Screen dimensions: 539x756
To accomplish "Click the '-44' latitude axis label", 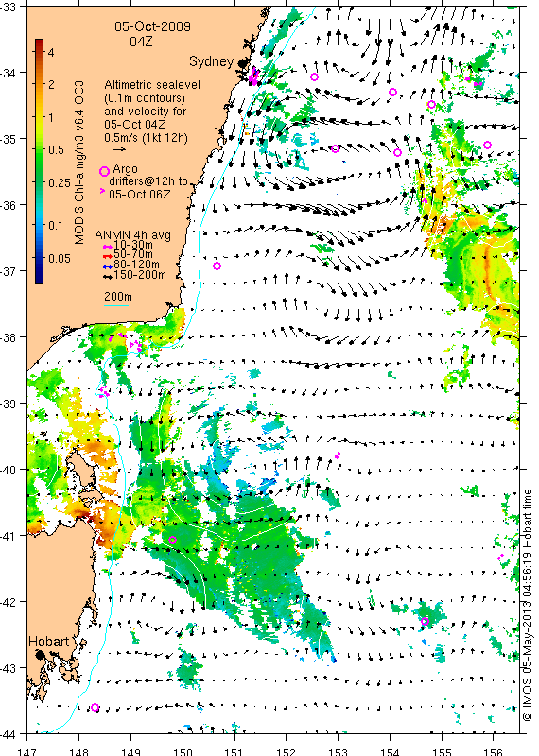I will click(8, 734).
